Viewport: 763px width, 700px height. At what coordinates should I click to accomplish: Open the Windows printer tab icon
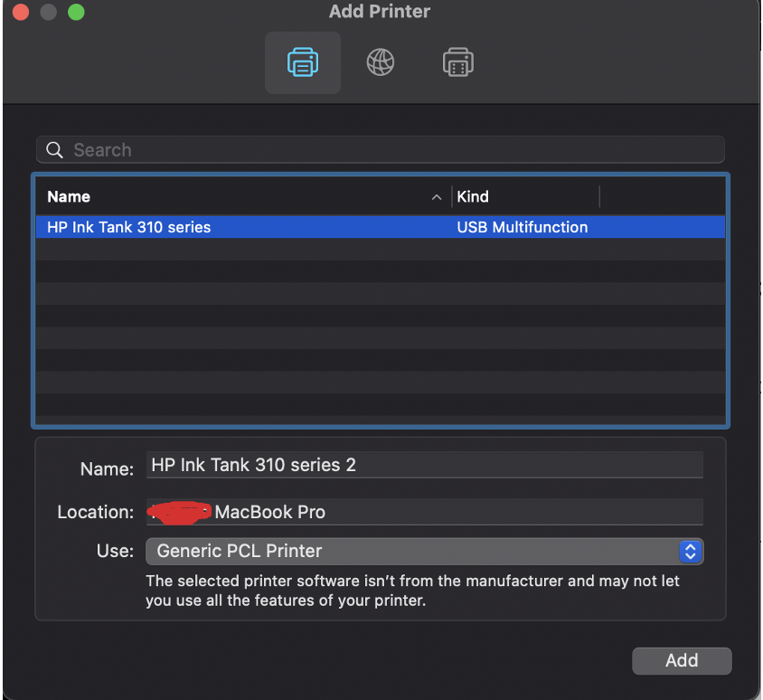click(458, 63)
